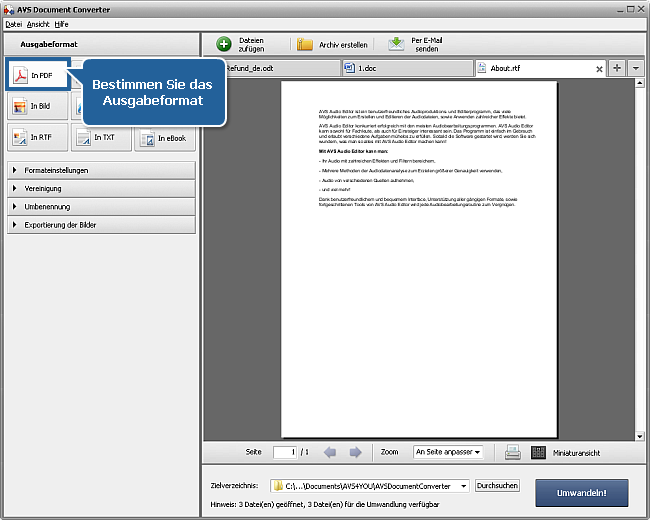Open the Hilfe menu

pyautogui.click(x=61, y=24)
